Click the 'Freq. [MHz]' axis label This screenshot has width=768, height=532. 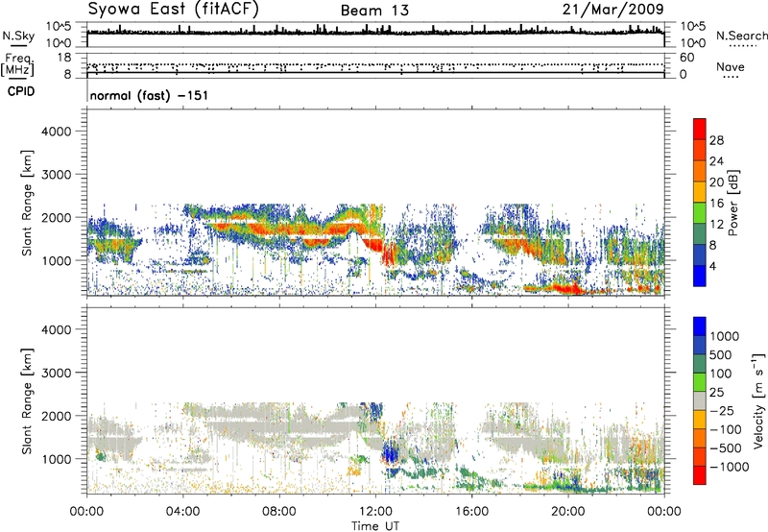click(18, 65)
